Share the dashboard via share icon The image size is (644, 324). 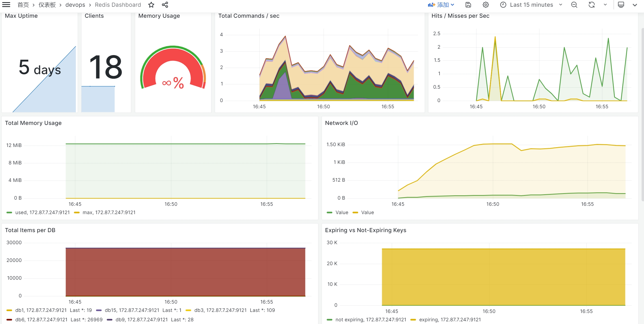coord(165,5)
